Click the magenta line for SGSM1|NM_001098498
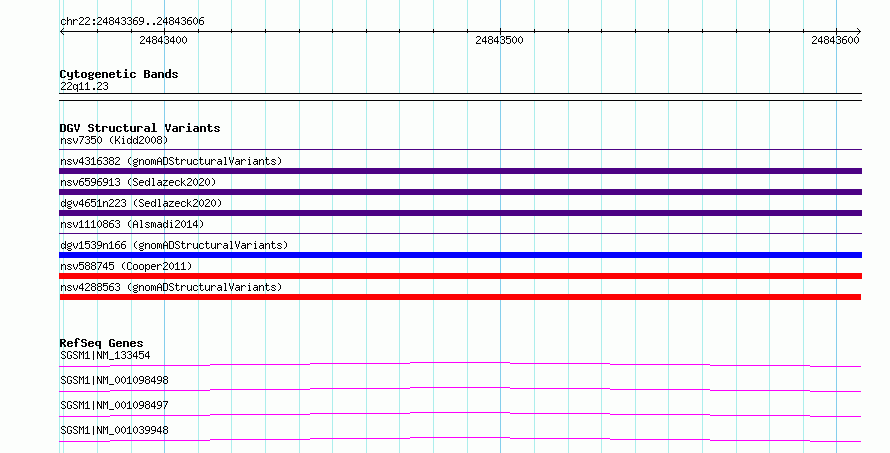 point(460,389)
